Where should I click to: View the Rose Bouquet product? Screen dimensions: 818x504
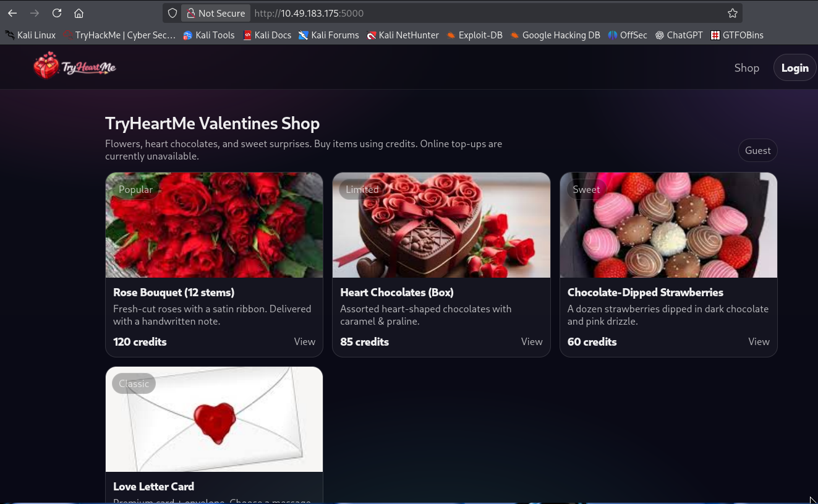click(x=304, y=341)
